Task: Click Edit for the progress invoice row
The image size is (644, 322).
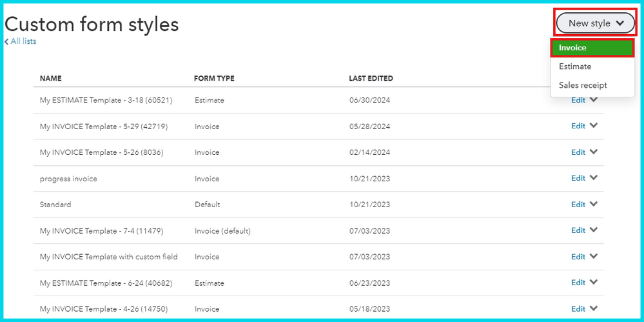Action: (x=578, y=178)
